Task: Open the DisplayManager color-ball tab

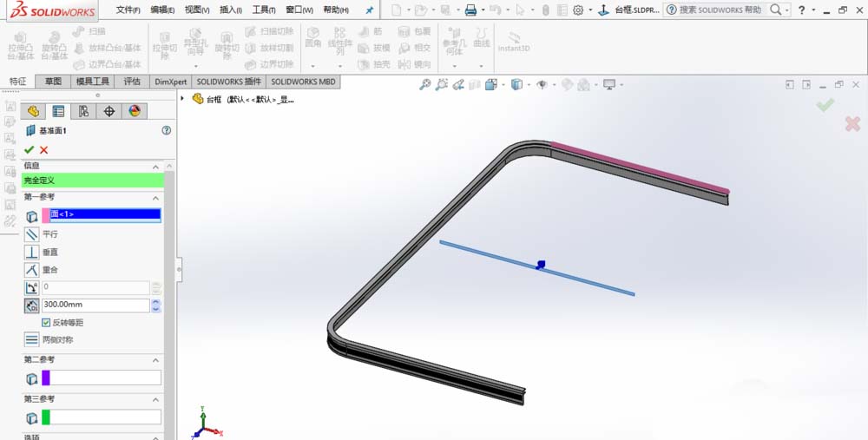Action: click(x=135, y=111)
